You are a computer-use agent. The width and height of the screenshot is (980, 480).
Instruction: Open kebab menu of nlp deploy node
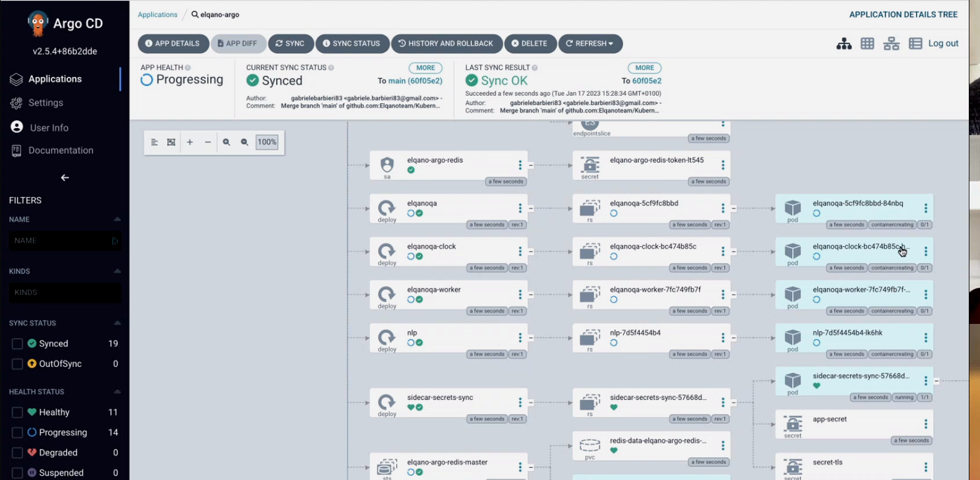tap(520, 338)
